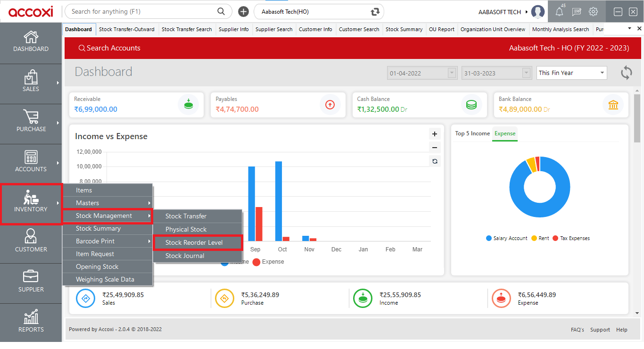This screenshot has width=644, height=349.
Task: Open the messages chat icon
Action: pyautogui.click(x=577, y=12)
